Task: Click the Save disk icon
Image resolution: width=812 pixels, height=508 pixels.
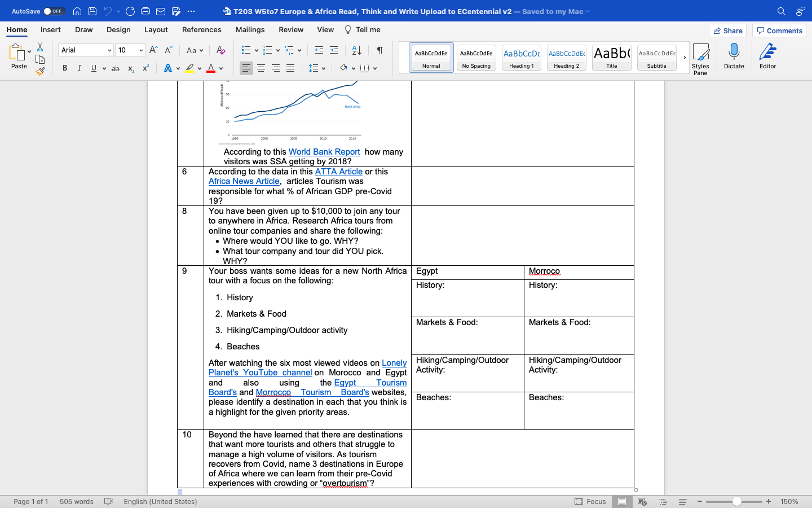Action: click(x=92, y=11)
